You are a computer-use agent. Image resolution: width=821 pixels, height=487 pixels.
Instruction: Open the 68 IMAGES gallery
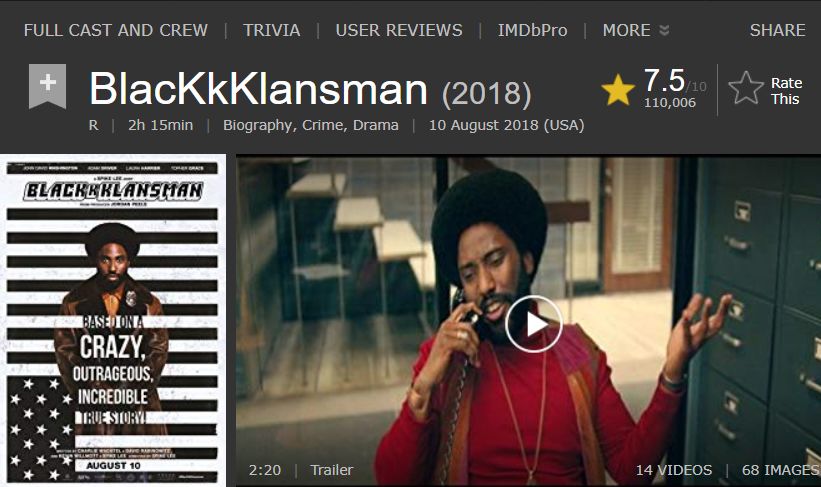click(x=781, y=470)
